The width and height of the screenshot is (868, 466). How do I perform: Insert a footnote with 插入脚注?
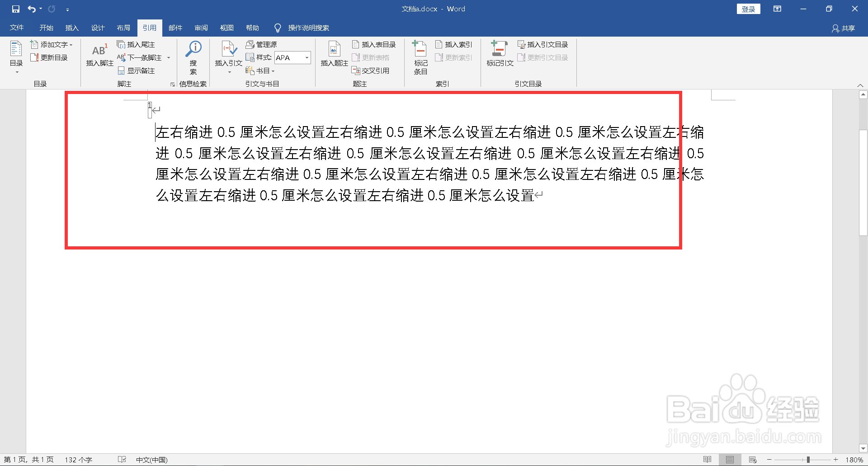99,55
